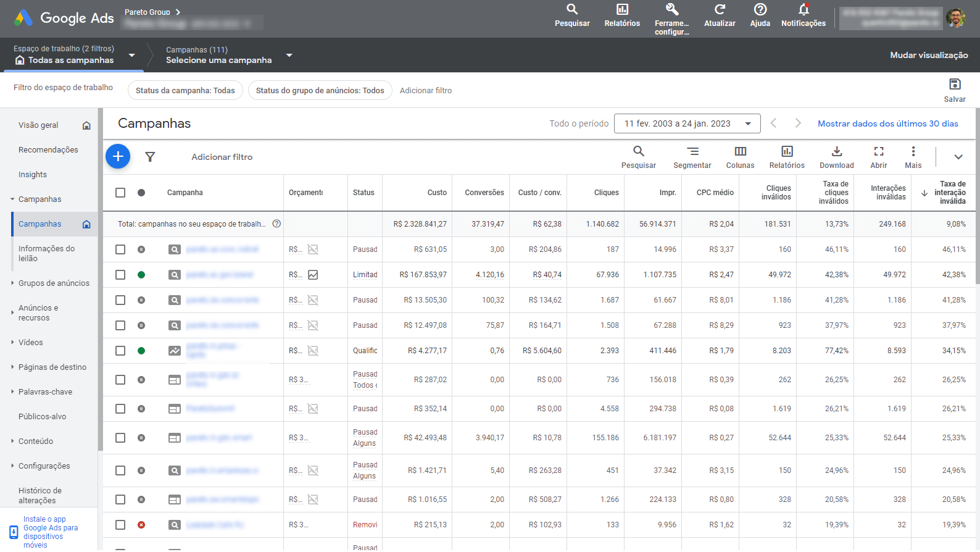Screen dimensions: 980x552
Task: Open the funnel filter icon
Action: pyautogui.click(x=150, y=157)
